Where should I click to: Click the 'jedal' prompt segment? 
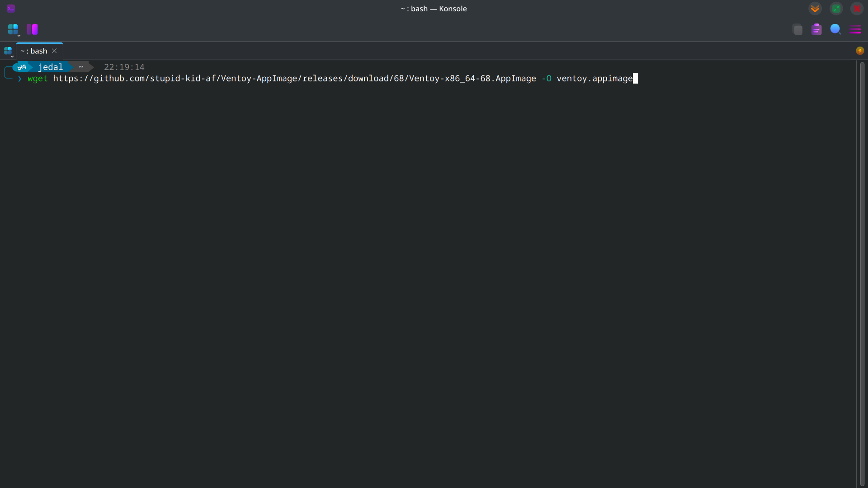(50, 67)
